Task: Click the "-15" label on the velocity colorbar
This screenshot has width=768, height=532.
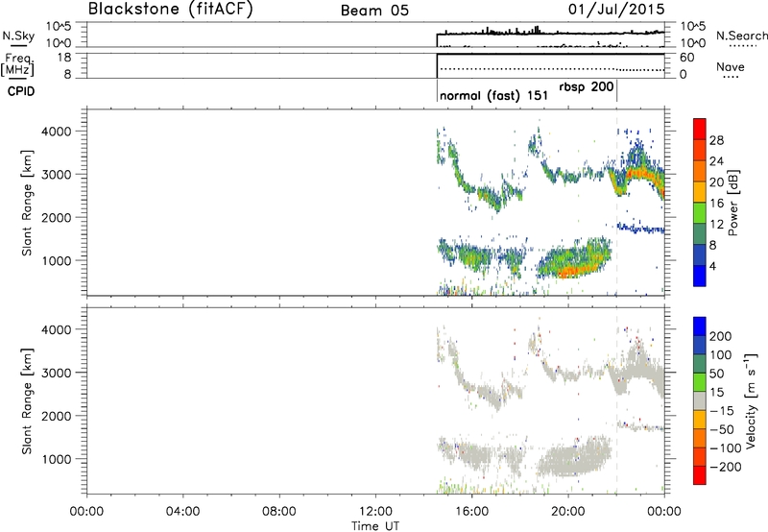Action: tap(722, 411)
